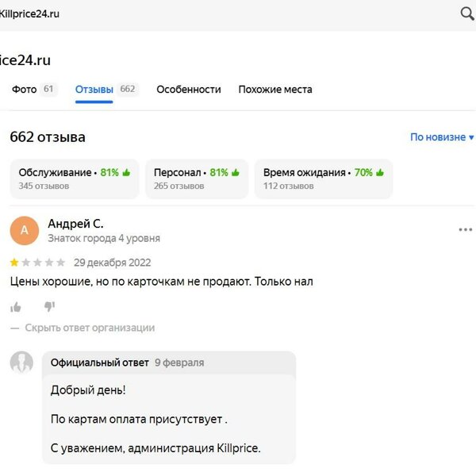Click the Killprice24.ru search field text
Viewport: 476px width, 476px height.
(x=29, y=14)
